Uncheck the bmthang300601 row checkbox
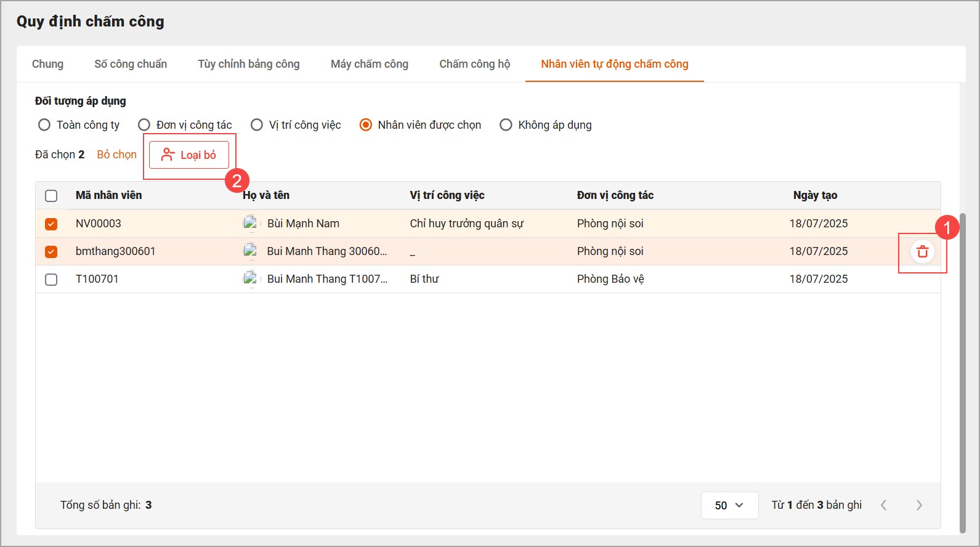Screen dimensions: 980x547 [51, 251]
